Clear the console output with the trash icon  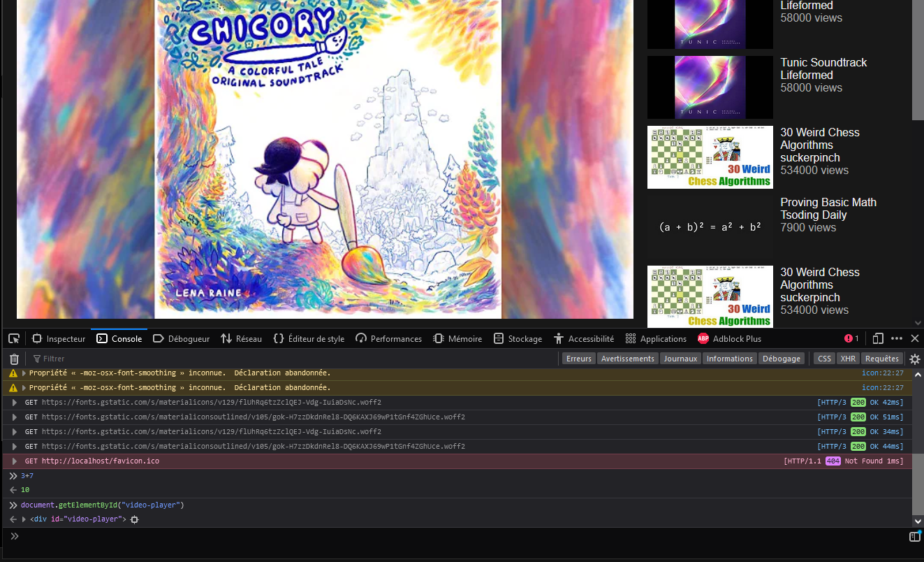(13, 359)
